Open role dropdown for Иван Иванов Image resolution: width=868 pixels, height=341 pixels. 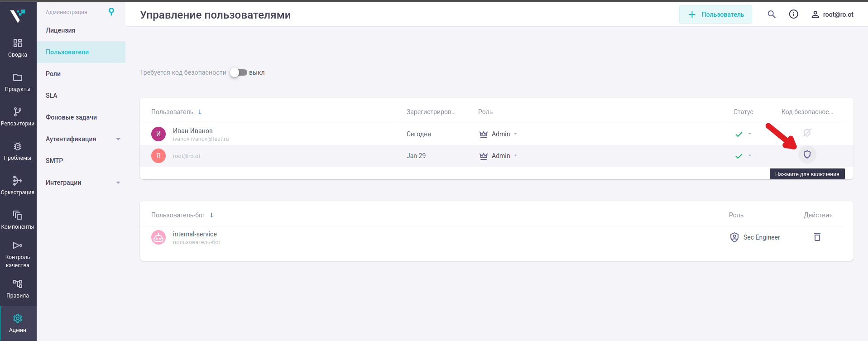(515, 134)
